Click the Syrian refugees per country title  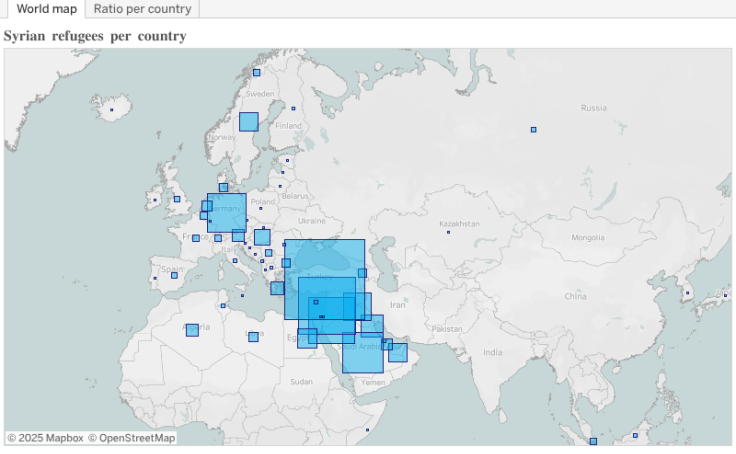[x=95, y=36]
